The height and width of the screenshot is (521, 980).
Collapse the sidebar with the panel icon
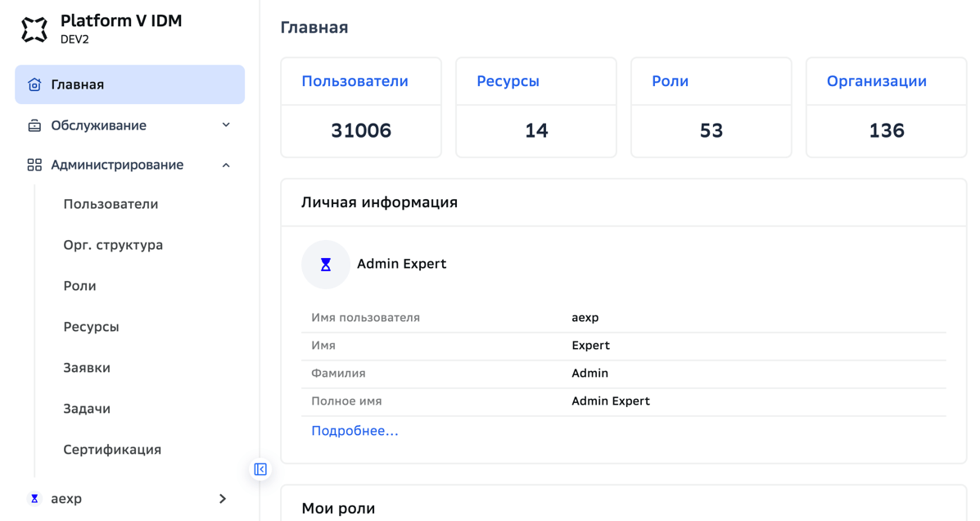(260, 469)
